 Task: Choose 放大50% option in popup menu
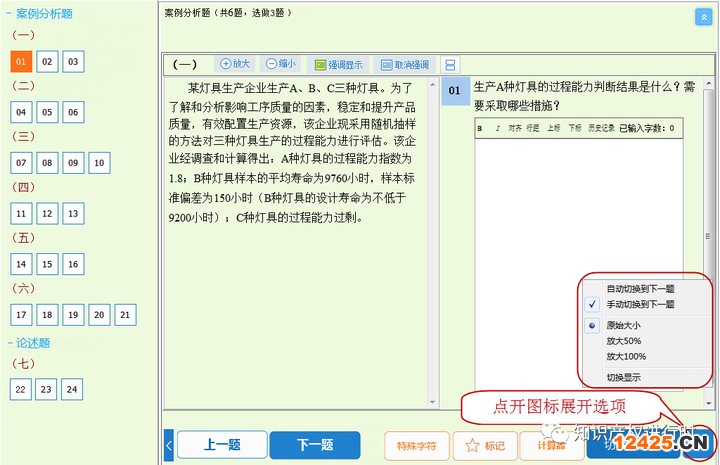tap(624, 341)
